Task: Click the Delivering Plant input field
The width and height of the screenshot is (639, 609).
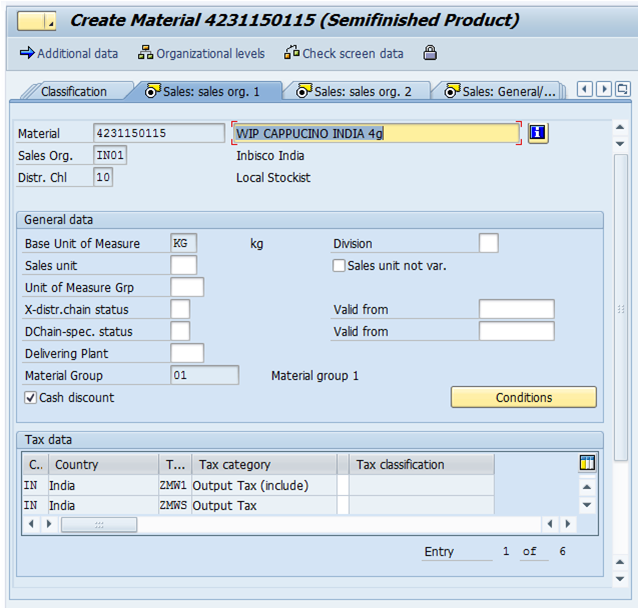Action: tap(187, 353)
